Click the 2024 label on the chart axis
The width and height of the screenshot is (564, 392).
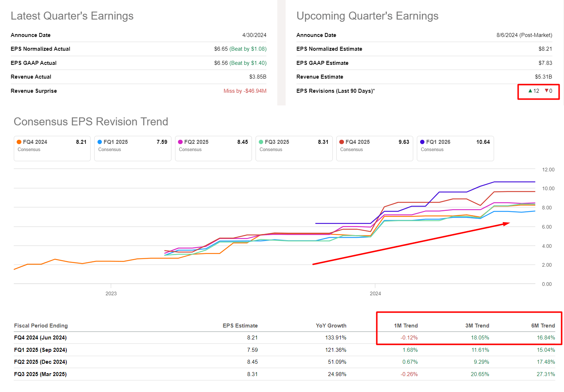376,293
